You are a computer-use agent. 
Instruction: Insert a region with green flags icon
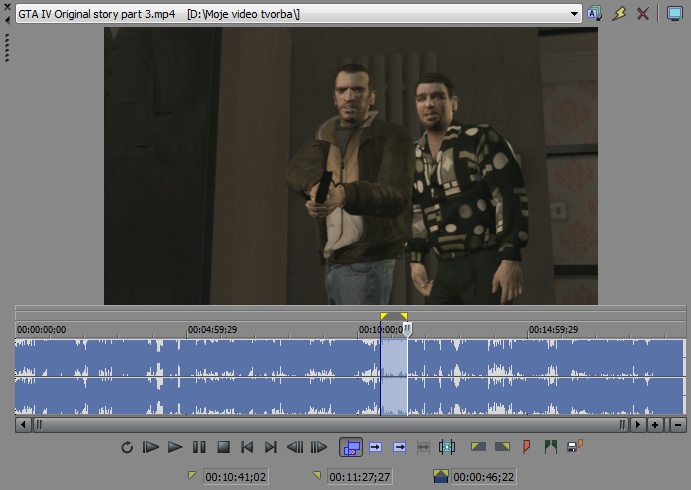tap(551, 447)
